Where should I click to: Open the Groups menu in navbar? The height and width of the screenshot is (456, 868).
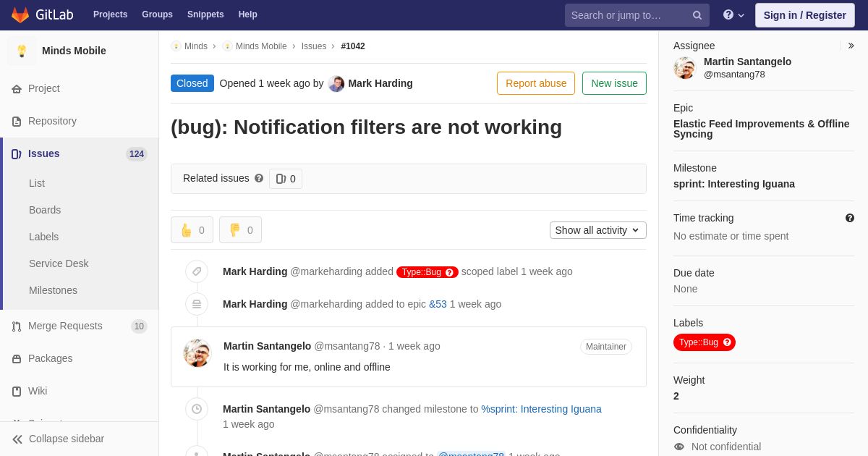[157, 14]
